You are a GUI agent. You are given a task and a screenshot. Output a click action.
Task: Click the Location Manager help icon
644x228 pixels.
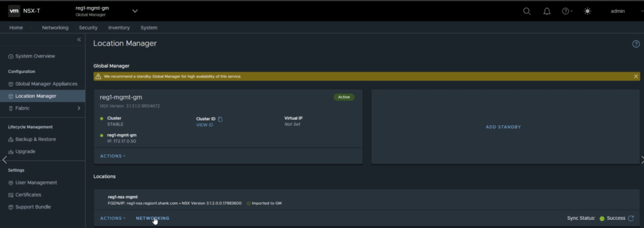point(636,44)
